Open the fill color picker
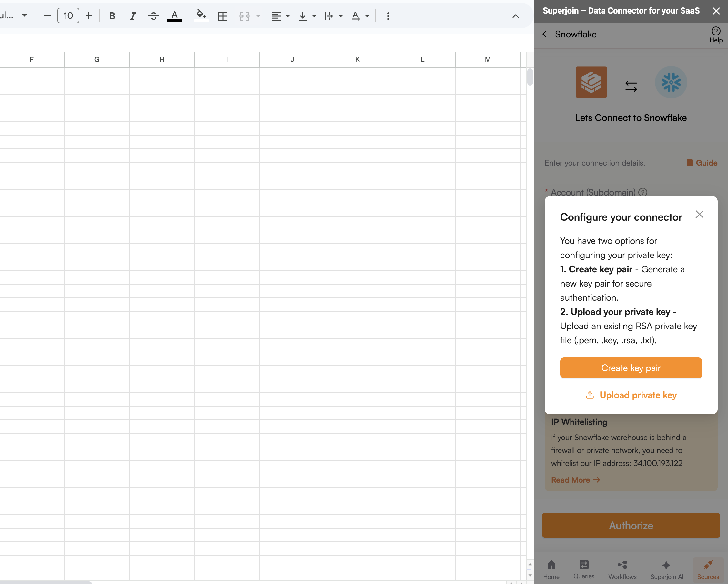Image resolution: width=728 pixels, height=584 pixels. [x=201, y=16]
